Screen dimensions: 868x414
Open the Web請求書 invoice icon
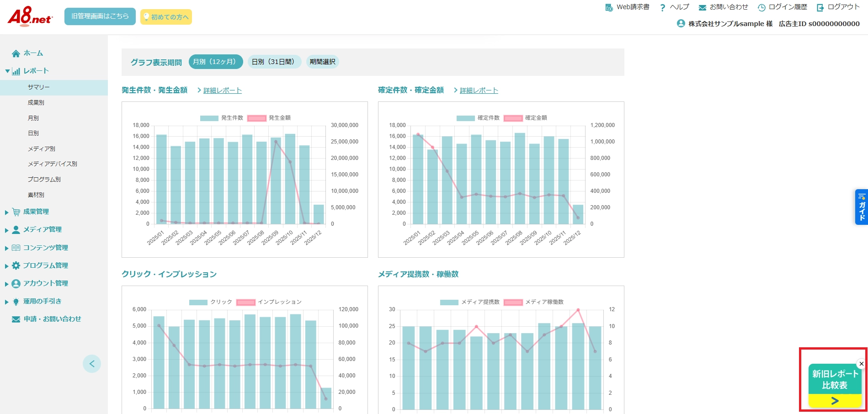[609, 7]
